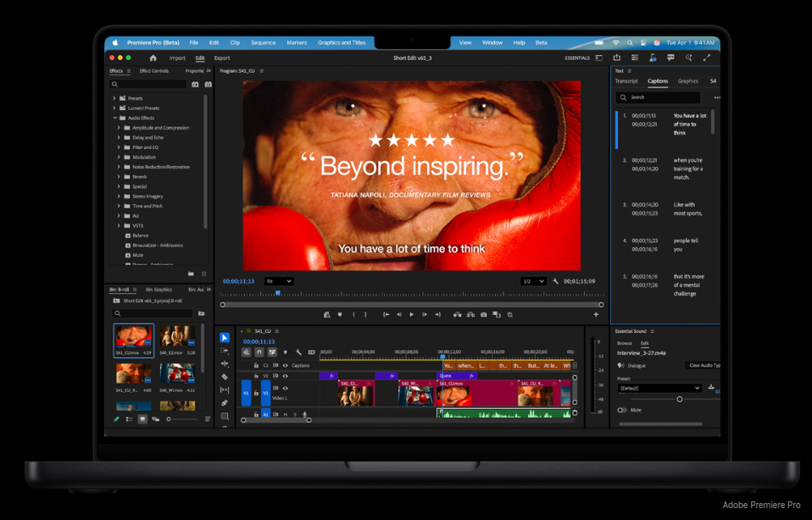This screenshot has width=812, height=520.
Task: Hide the Captions track with eye icon
Action: point(285,365)
